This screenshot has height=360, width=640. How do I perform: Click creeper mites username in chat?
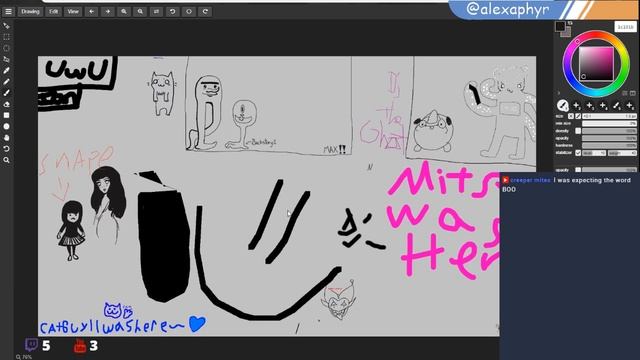530,180
